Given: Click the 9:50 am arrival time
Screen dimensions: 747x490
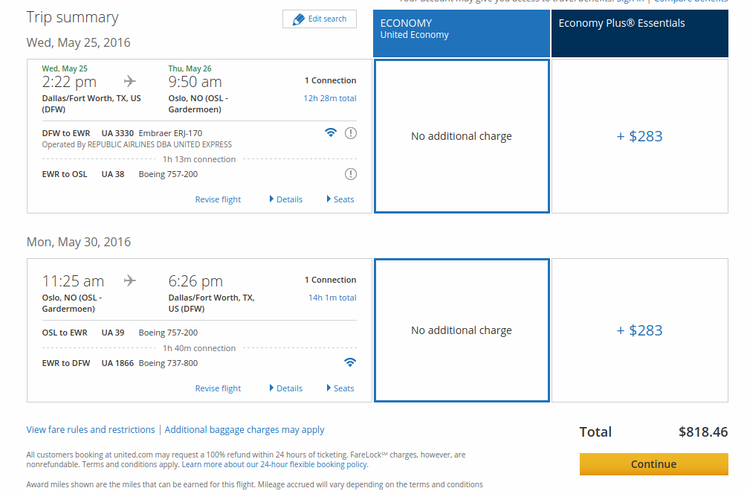Looking at the screenshot, I should 195,82.
